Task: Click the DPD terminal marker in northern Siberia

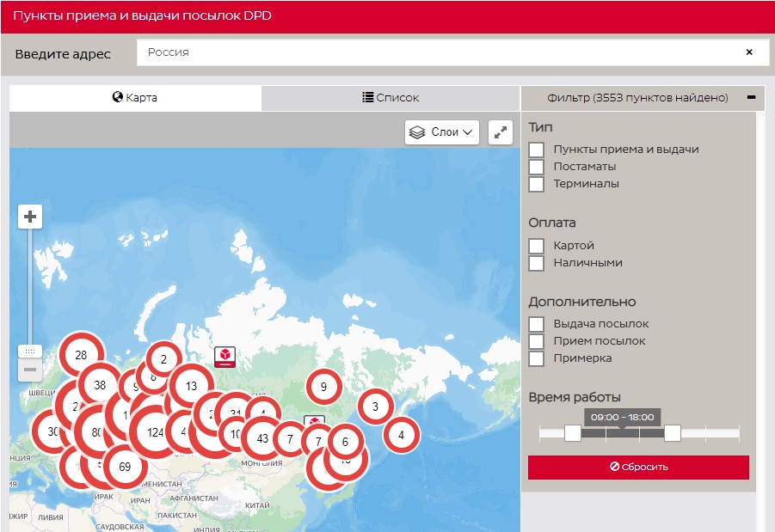Action: pos(225,357)
